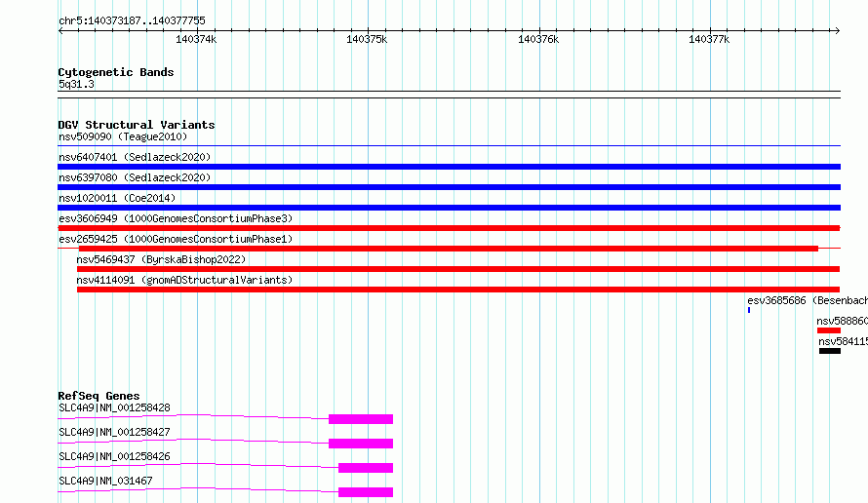The image size is (868, 503).
Task: Select the nsv6407401 (Sedlazeck2020) label
Action: (x=135, y=157)
